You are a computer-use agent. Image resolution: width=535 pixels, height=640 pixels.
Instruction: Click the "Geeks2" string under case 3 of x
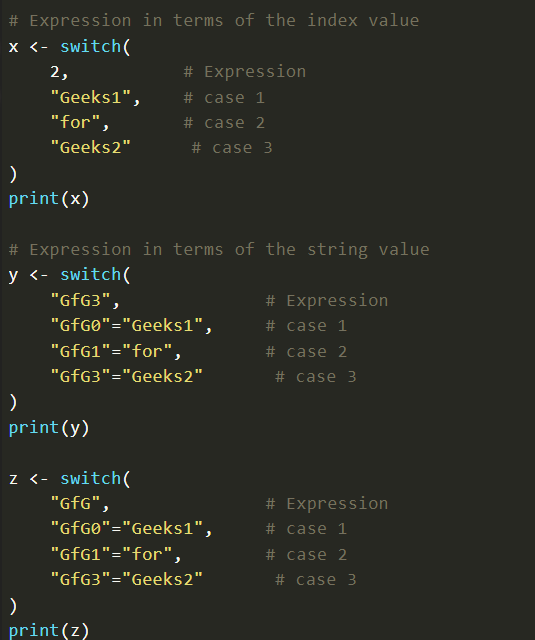[x=91, y=147]
